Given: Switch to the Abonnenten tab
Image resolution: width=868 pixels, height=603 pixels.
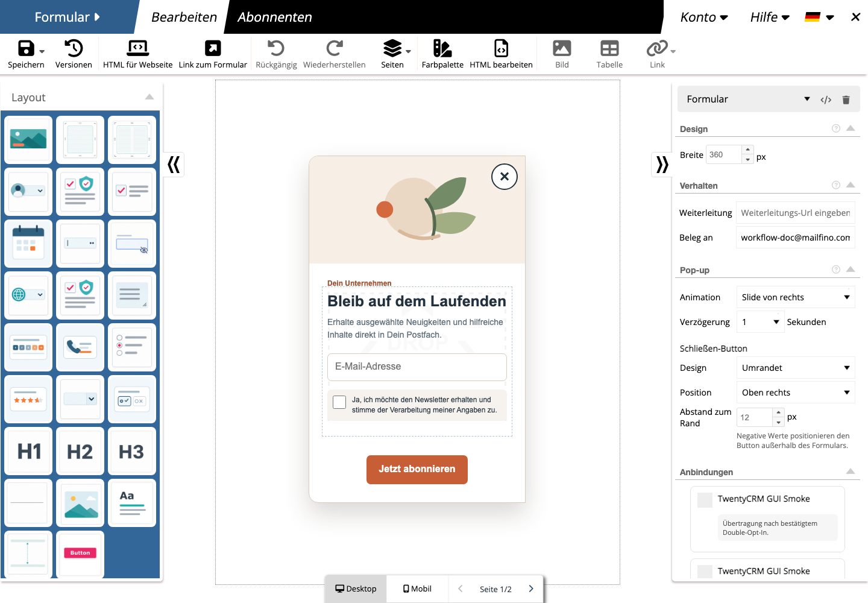Looking at the screenshot, I should click(275, 17).
